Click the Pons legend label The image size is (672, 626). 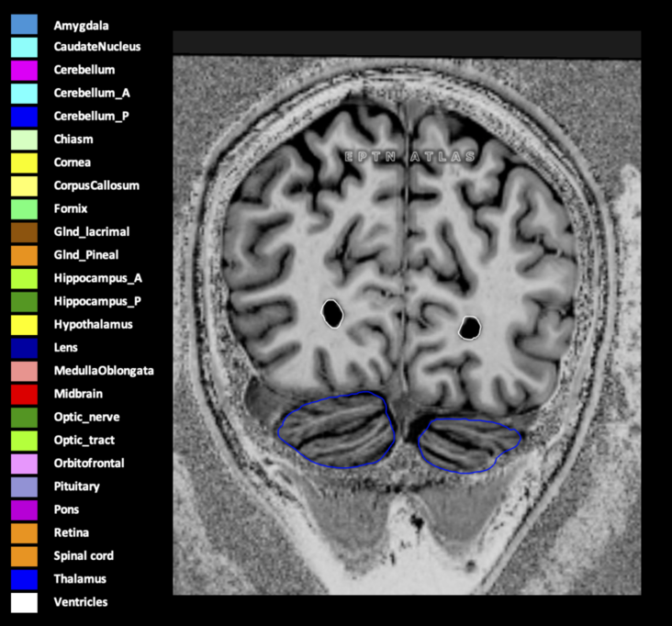tap(66, 509)
